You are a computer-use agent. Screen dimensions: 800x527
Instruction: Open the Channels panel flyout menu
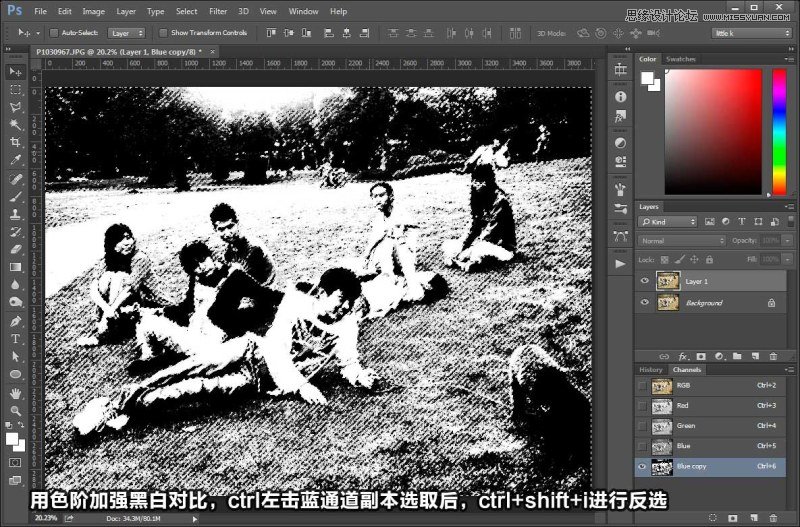789,369
